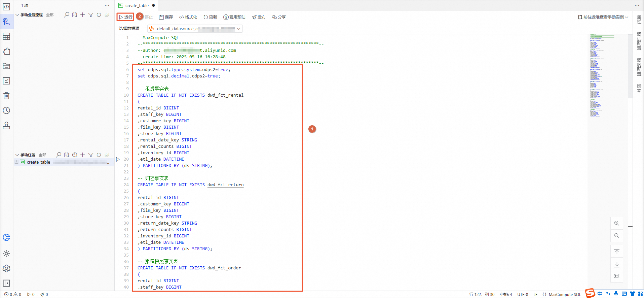
Task: Open the recycle bin icon in sidebar
Action: (x=6, y=96)
